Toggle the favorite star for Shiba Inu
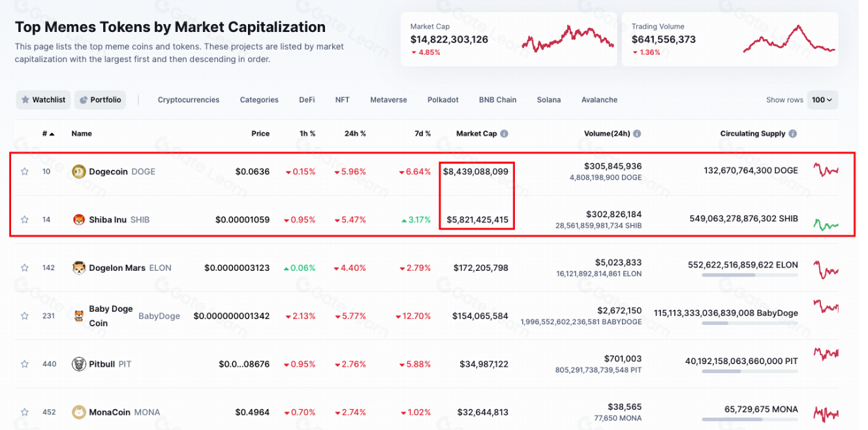Screen dimensions: 868x430 coord(25,220)
